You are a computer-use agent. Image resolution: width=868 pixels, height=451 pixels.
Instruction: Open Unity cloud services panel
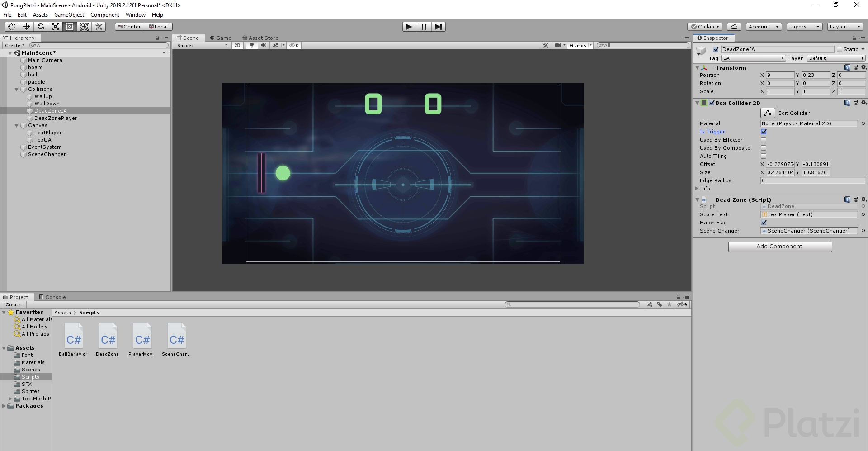(735, 27)
